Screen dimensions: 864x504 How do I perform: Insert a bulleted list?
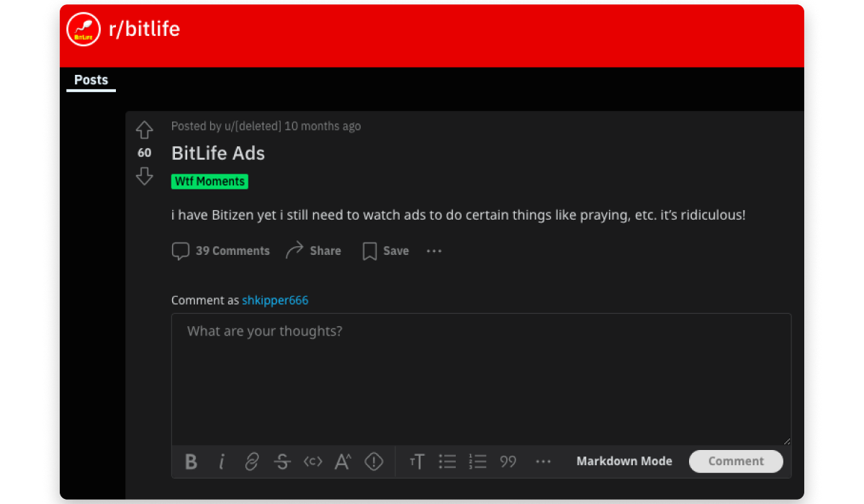[x=448, y=462]
